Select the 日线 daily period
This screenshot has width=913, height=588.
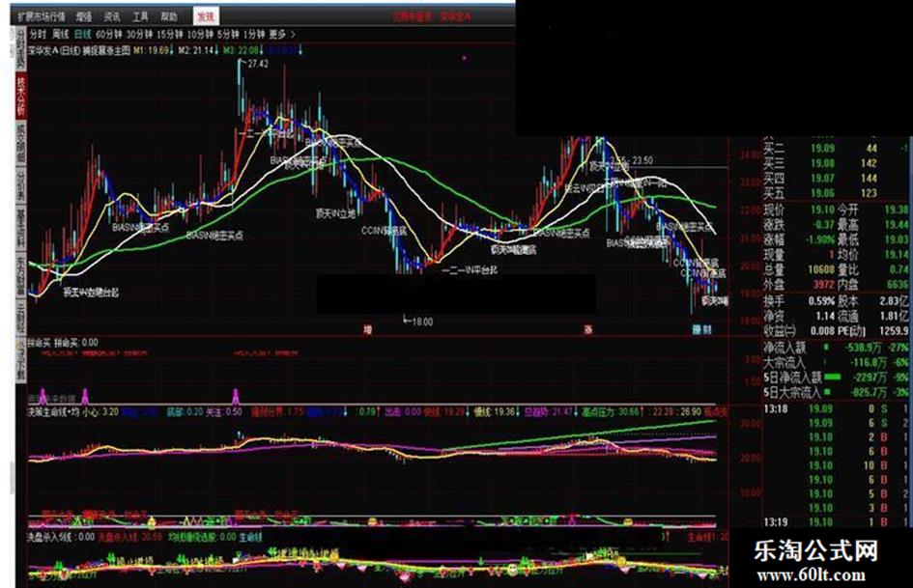click(x=82, y=35)
